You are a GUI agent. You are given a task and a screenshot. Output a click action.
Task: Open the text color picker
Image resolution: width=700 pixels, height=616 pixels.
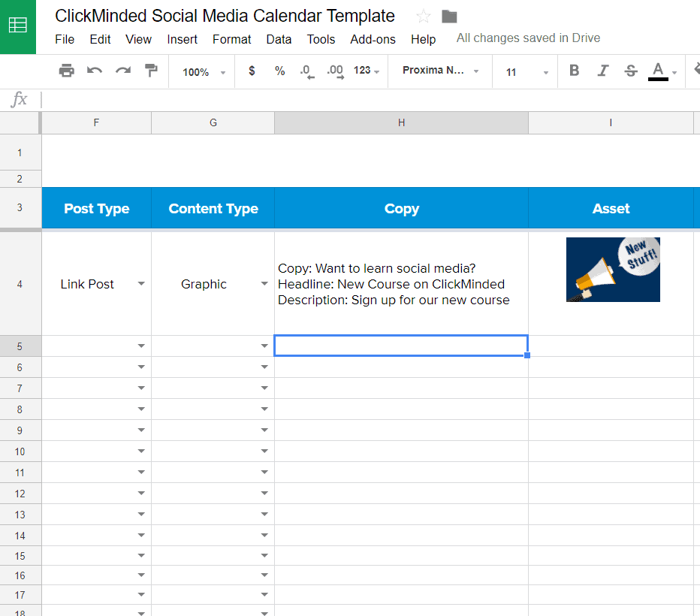point(659,71)
